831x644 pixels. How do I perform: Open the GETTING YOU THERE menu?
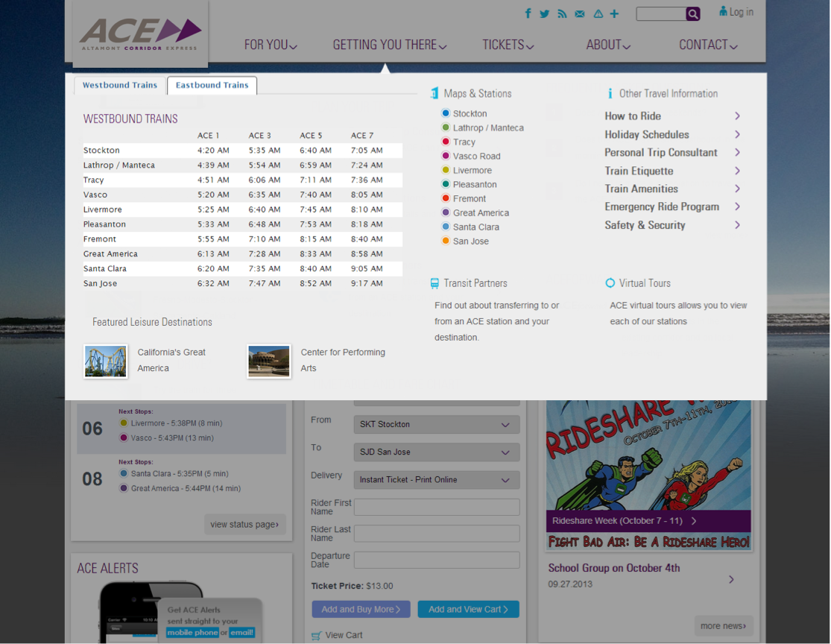point(390,45)
